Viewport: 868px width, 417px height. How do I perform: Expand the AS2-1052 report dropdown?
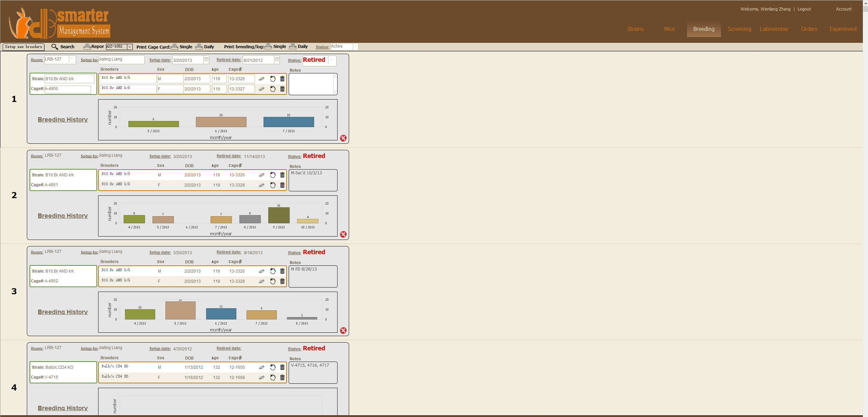click(x=130, y=47)
